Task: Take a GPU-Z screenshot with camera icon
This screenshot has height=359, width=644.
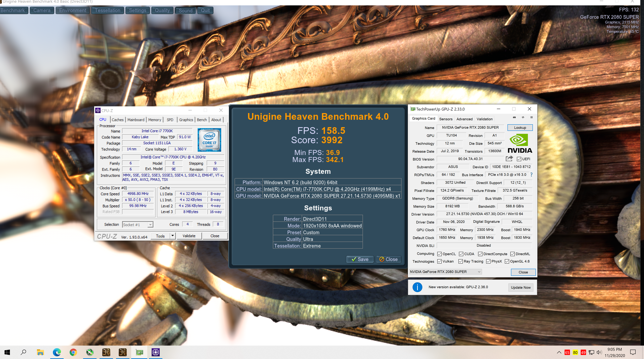Action: (x=514, y=117)
